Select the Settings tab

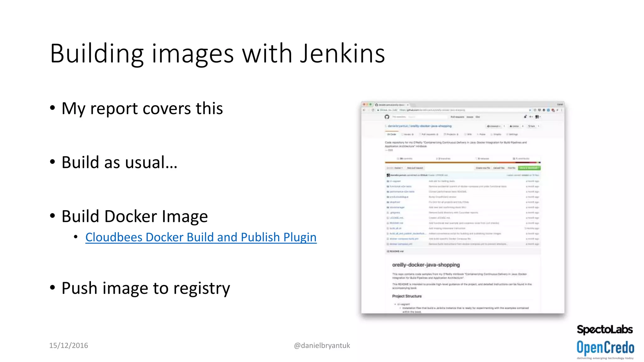click(x=512, y=134)
